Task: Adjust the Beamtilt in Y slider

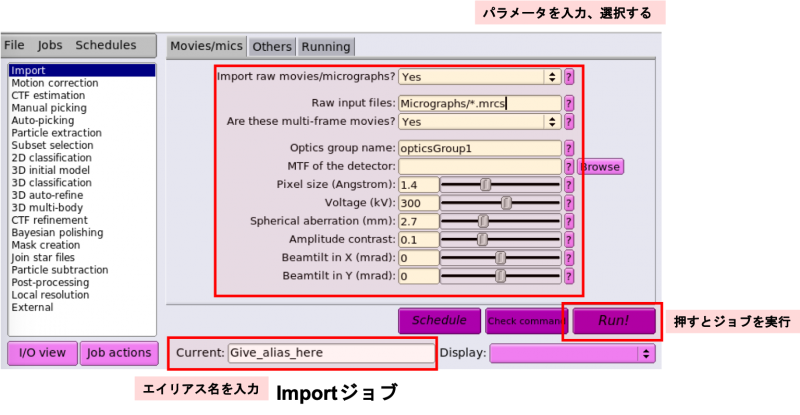Action: click(x=500, y=276)
